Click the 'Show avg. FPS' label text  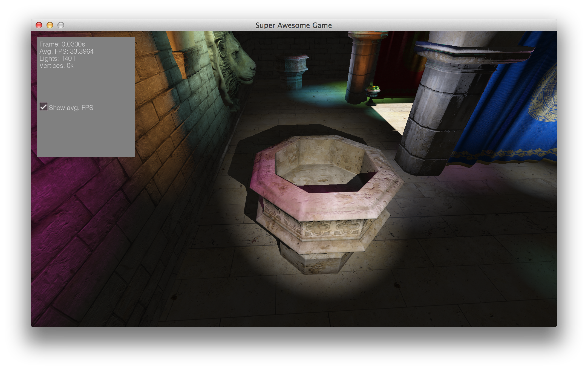tap(71, 108)
